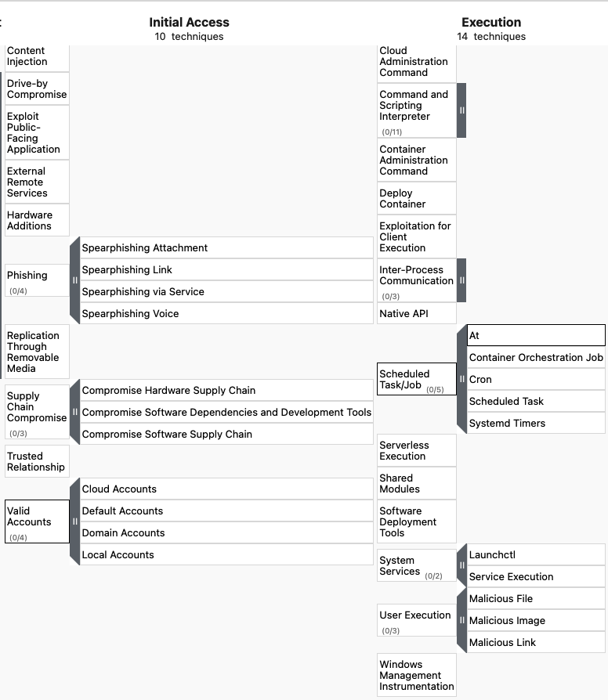The width and height of the screenshot is (608, 700).
Task: Select the Drive-by Compromise technique
Action: pos(37,88)
